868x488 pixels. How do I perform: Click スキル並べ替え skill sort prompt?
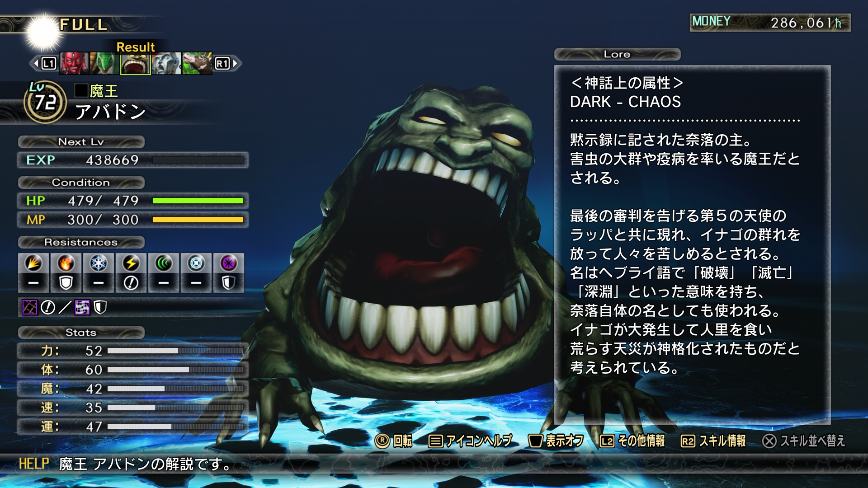(804, 441)
